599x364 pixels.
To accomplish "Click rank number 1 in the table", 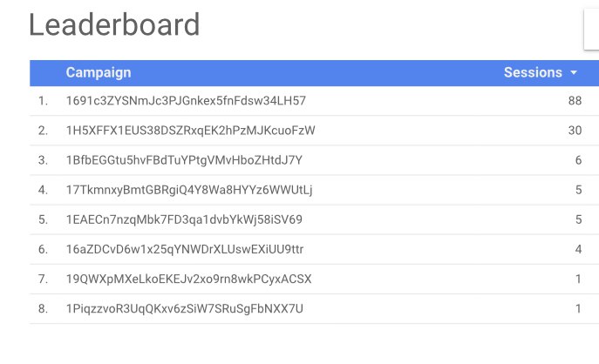I will coord(43,101).
